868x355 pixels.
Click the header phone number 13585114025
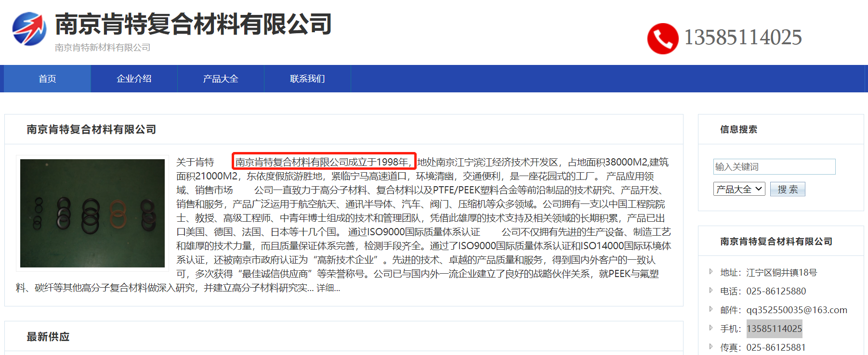coord(743,38)
